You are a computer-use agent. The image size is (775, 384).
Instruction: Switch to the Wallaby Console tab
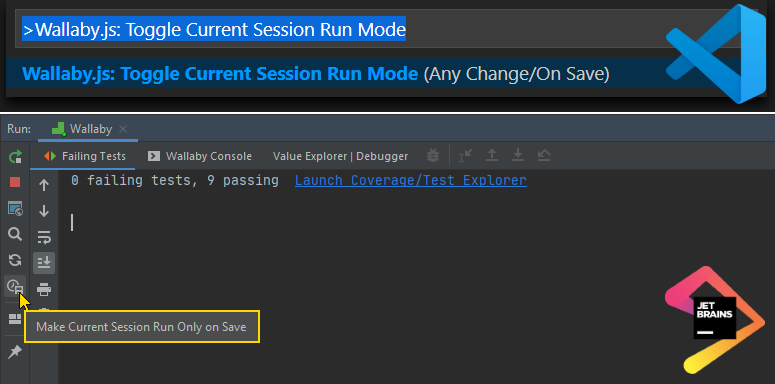pos(200,156)
